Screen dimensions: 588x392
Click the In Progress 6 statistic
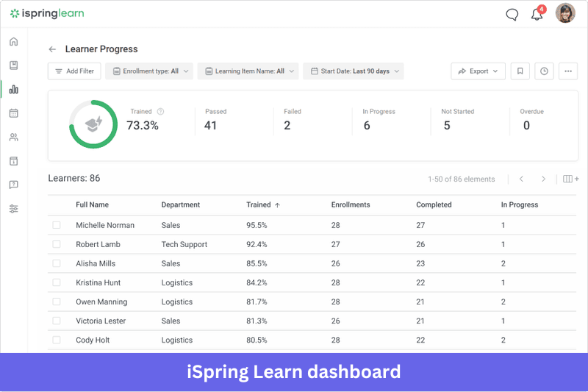[x=379, y=120]
